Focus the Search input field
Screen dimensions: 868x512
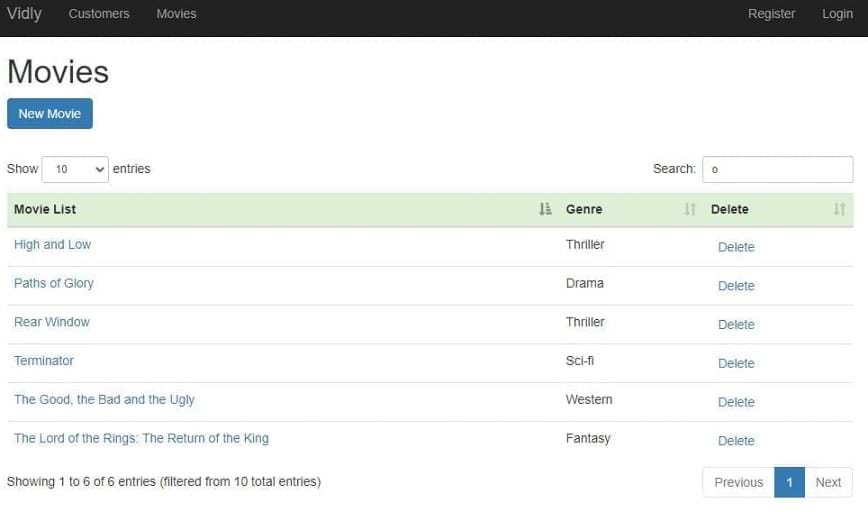777,169
